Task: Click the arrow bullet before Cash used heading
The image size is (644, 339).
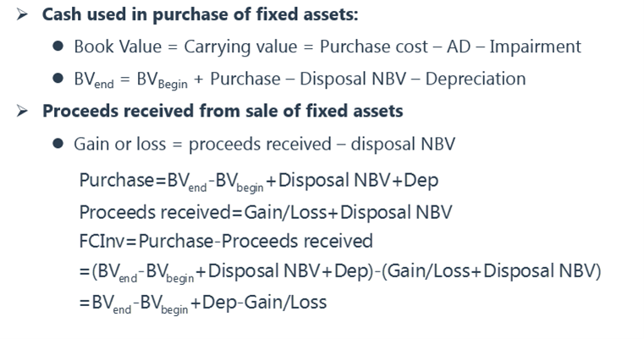Action: [x=22, y=14]
